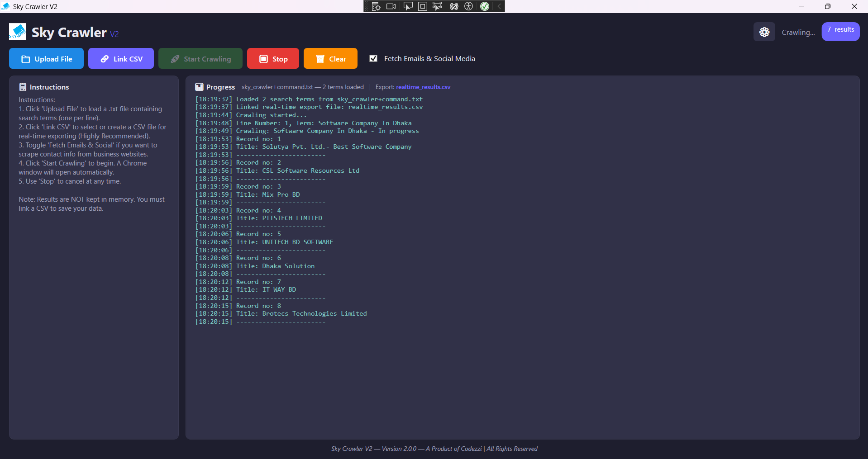
Task: Click log line 'Title: IT WAY BD'
Action: 246,290
